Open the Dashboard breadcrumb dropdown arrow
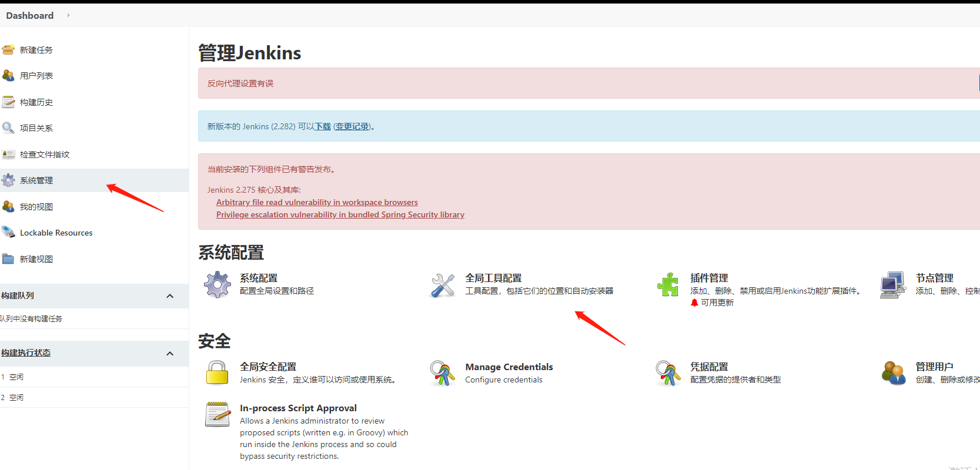Viewport: 980px width, 470px height. [68, 15]
